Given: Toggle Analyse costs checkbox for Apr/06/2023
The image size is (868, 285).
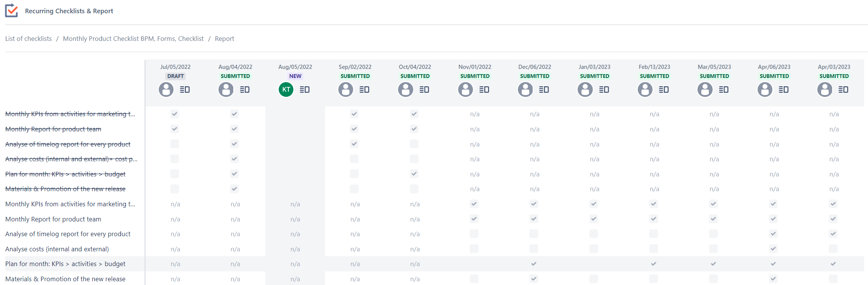Looking at the screenshot, I should tap(773, 249).
